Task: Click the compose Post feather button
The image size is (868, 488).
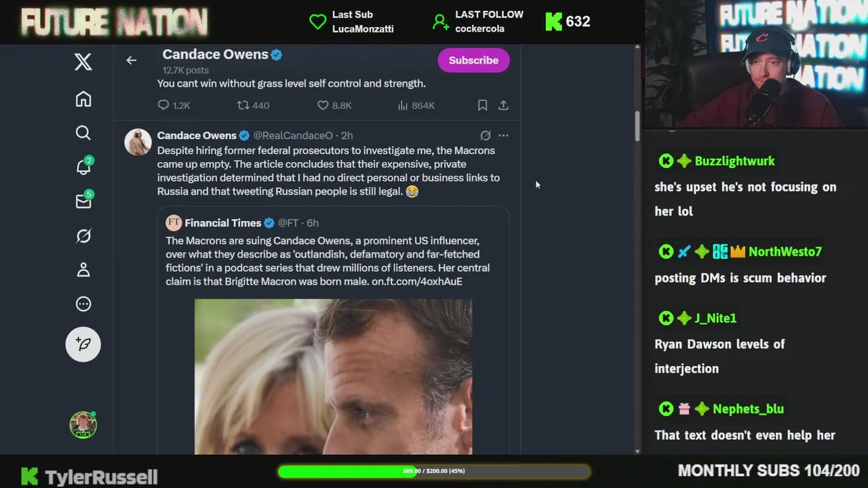Action: tap(83, 344)
